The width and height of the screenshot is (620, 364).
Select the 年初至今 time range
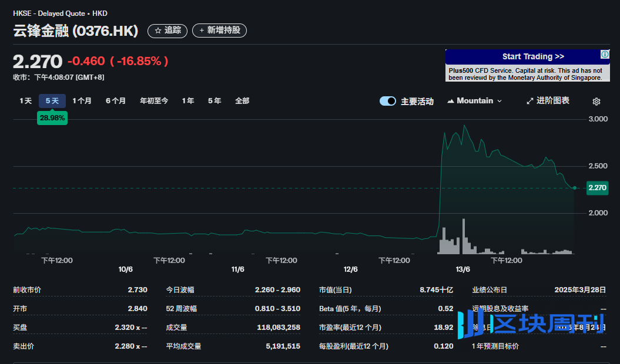(154, 101)
